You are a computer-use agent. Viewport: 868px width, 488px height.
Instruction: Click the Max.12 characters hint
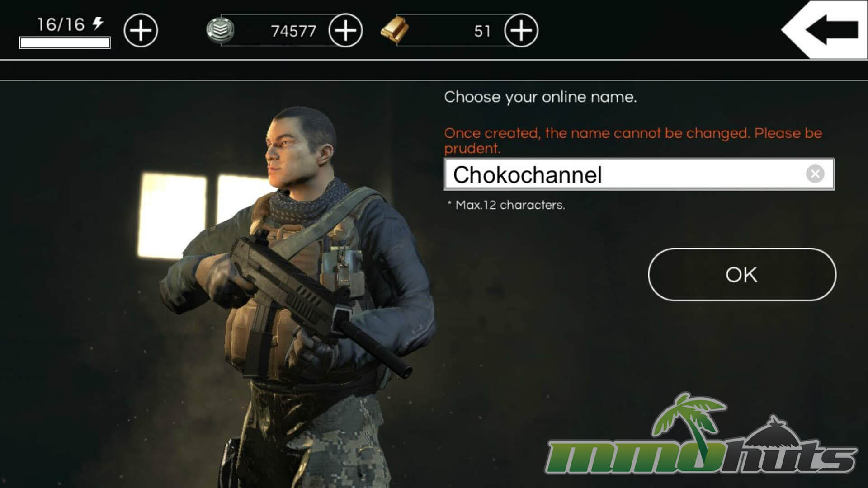pos(506,205)
